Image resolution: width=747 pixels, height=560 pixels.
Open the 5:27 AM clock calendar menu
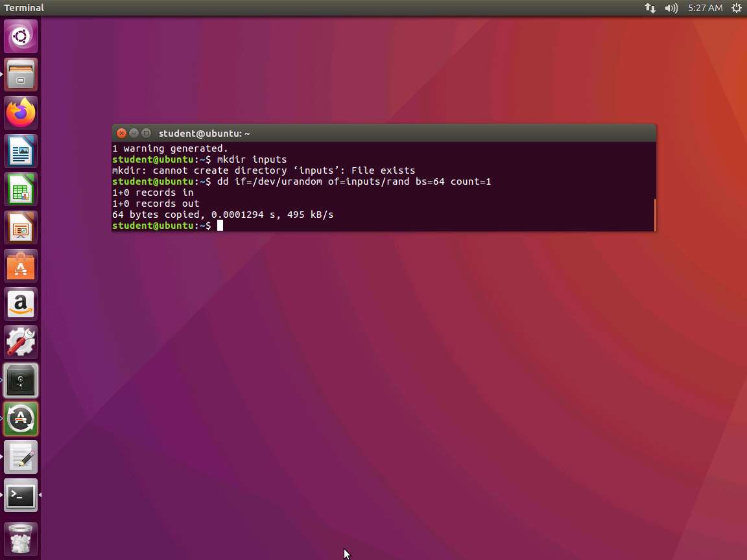pos(705,8)
